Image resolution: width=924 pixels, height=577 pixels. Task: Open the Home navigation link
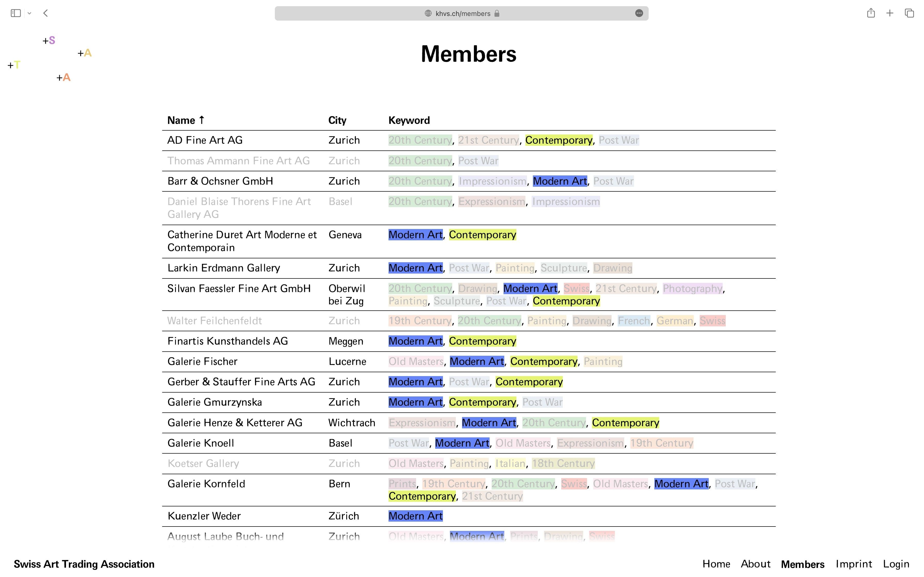[x=716, y=564]
